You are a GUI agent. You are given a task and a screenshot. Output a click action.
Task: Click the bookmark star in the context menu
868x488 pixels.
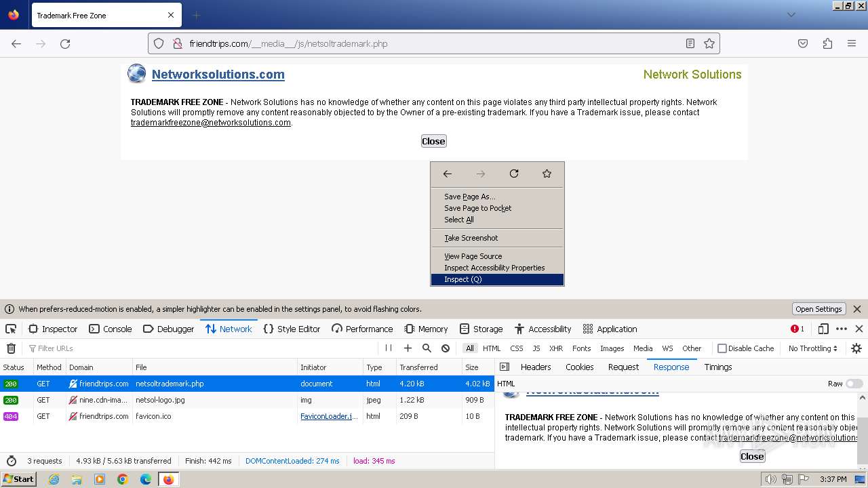coord(547,174)
